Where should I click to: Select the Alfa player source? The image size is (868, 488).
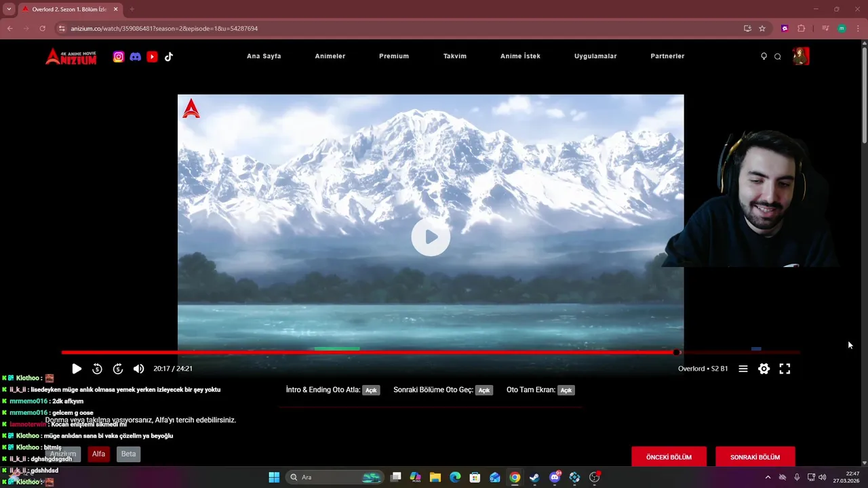pos(98,454)
